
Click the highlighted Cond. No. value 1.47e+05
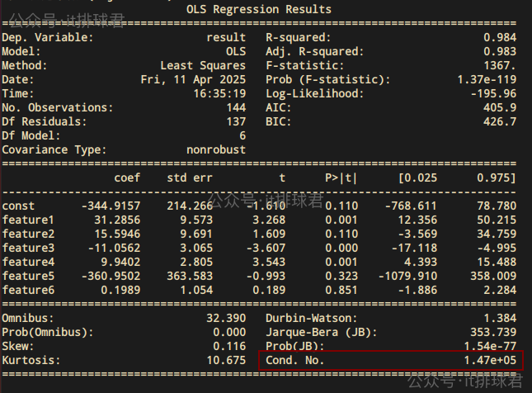click(492, 361)
